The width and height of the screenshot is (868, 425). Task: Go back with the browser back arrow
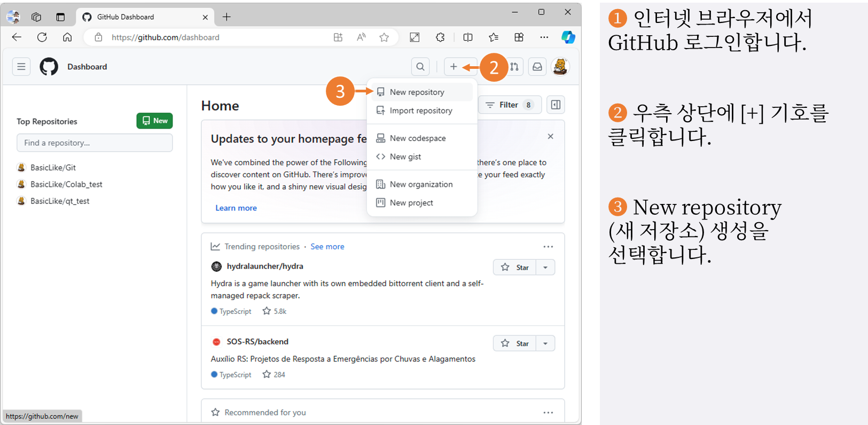(17, 37)
